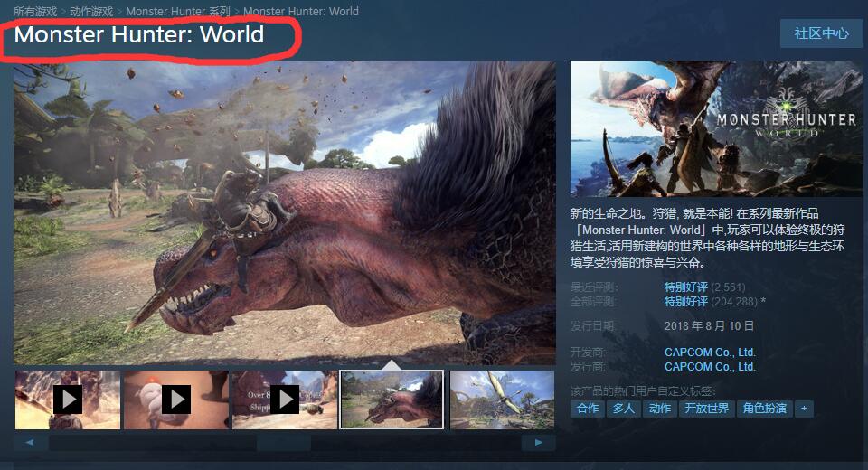Play the first trailer video thumbnail

(x=68, y=399)
